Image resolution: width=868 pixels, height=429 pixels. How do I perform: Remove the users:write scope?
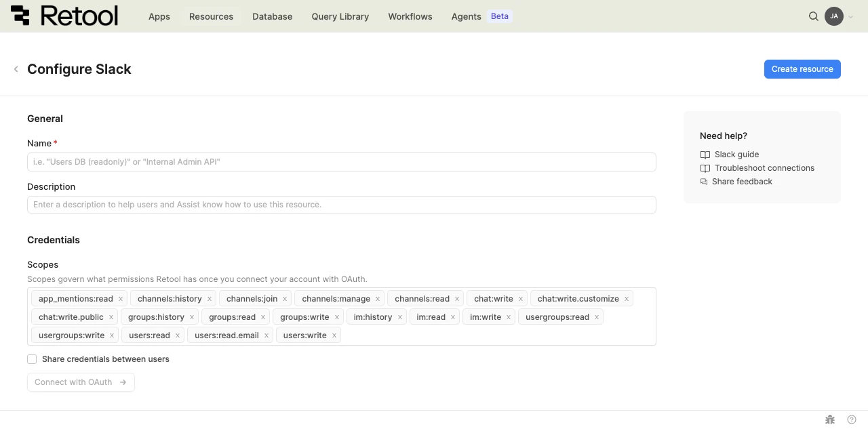point(334,335)
